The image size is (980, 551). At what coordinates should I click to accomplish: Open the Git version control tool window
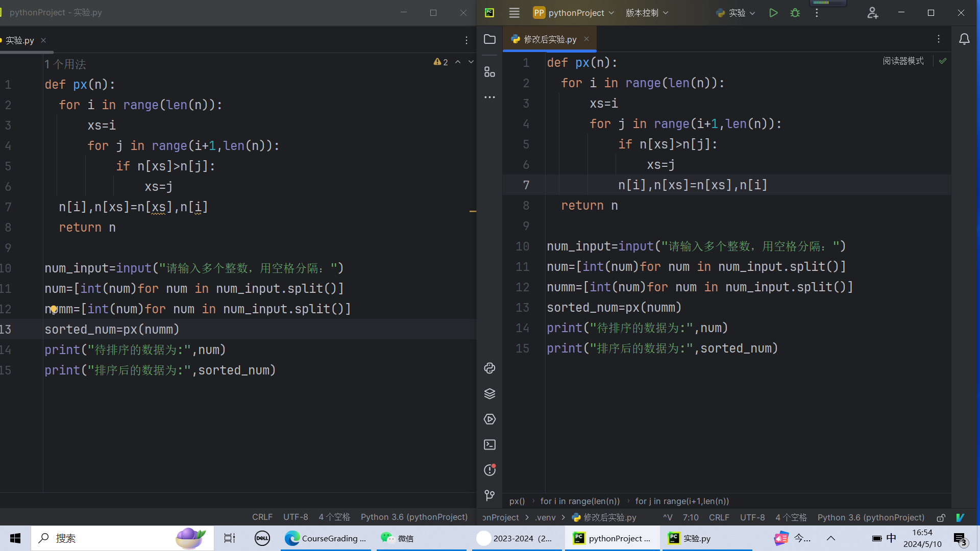pyautogui.click(x=489, y=495)
